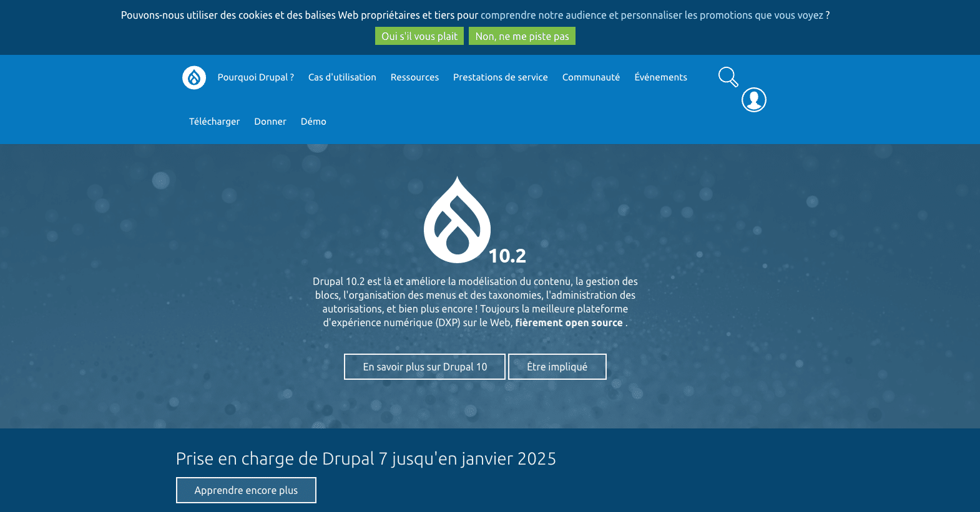This screenshot has width=980, height=512.
Task: Open the Événements menu
Action: pos(660,77)
